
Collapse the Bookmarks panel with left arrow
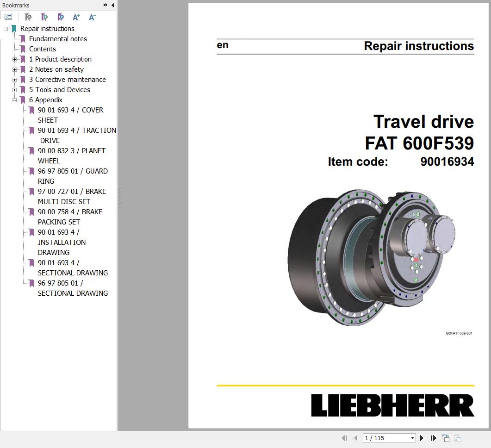(x=113, y=5)
